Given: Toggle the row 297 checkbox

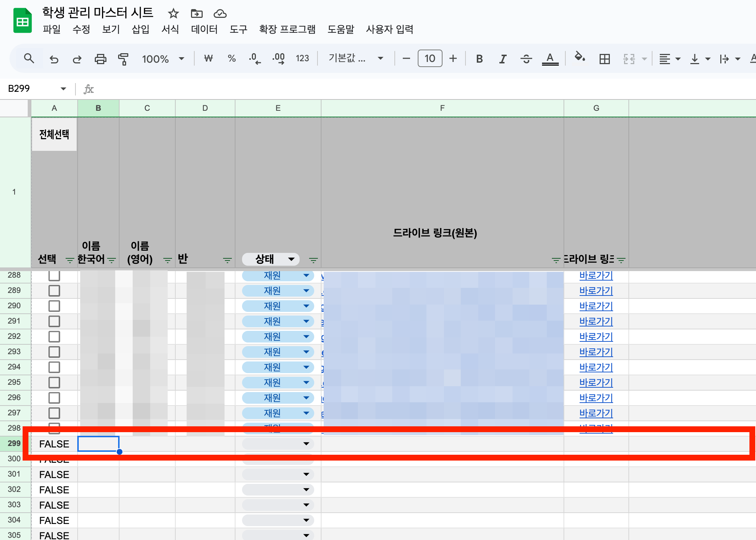Looking at the screenshot, I should tap(54, 413).
